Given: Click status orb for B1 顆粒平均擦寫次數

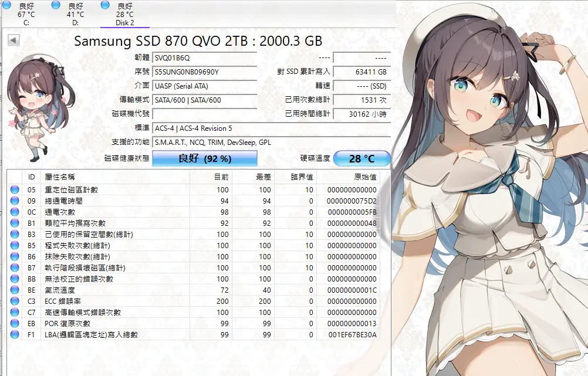Looking at the screenshot, I should pos(15,223).
